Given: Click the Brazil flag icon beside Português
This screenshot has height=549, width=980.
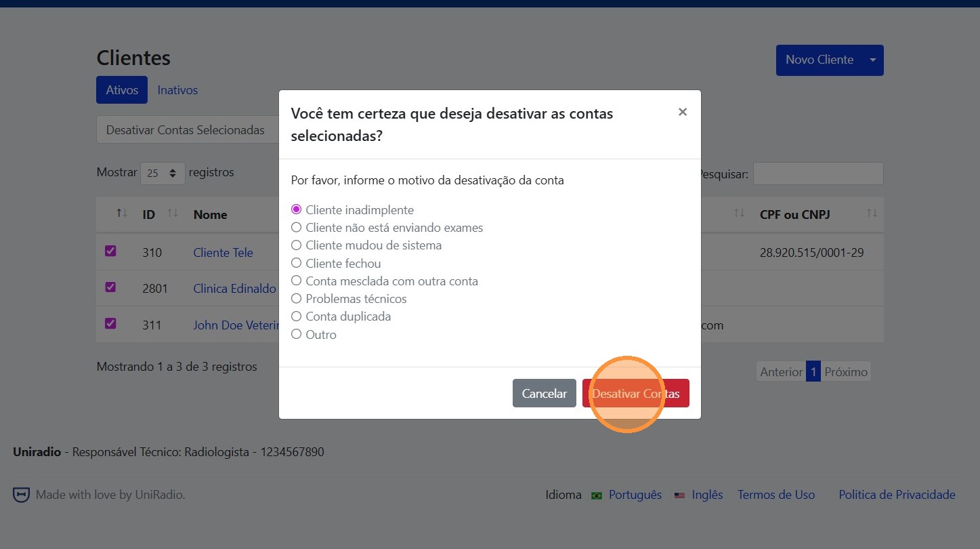Looking at the screenshot, I should 596,495.
